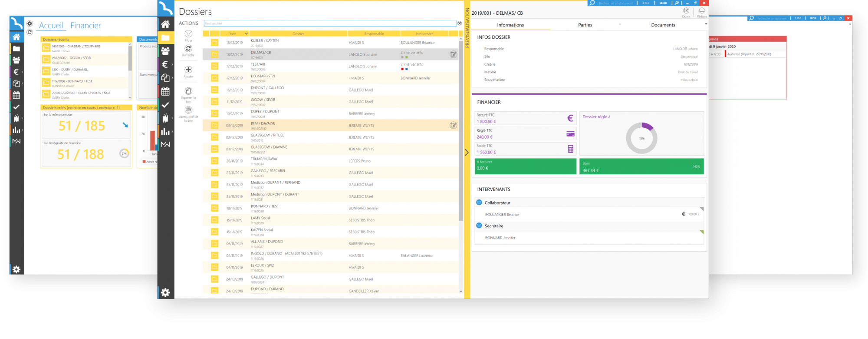Collapse the Prévisualisation panel chevron
868x339 pixels.
pos(467,153)
